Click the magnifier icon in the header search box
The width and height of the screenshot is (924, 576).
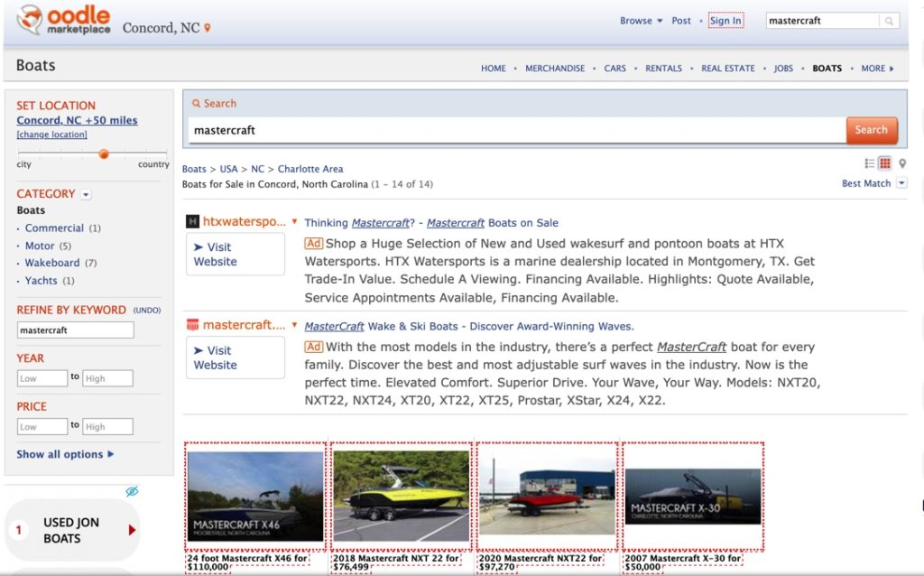[889, 21]
